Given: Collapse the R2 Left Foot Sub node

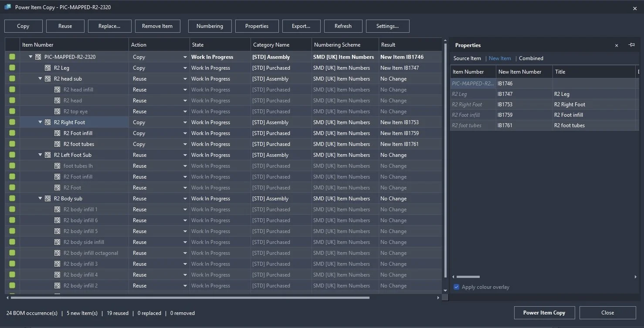Looking at the screenshot, I should tap(41, 155).
